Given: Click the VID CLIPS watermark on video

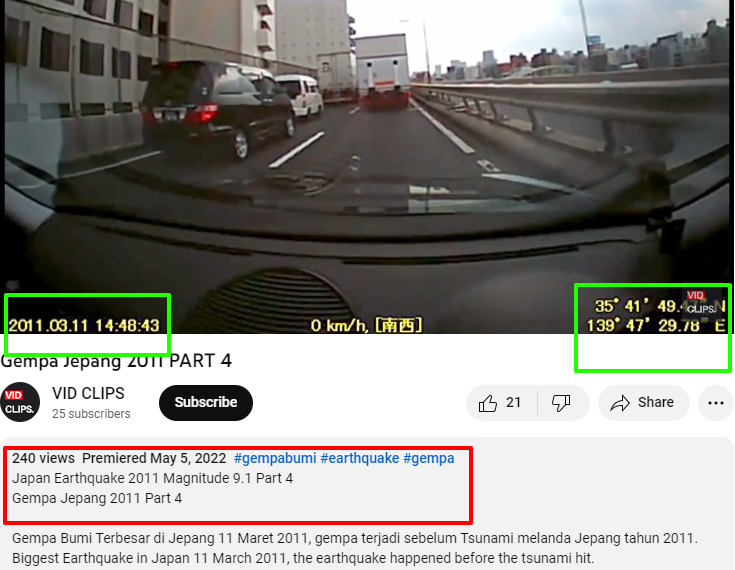Looking at the screenshot, I should coord(701,302).
